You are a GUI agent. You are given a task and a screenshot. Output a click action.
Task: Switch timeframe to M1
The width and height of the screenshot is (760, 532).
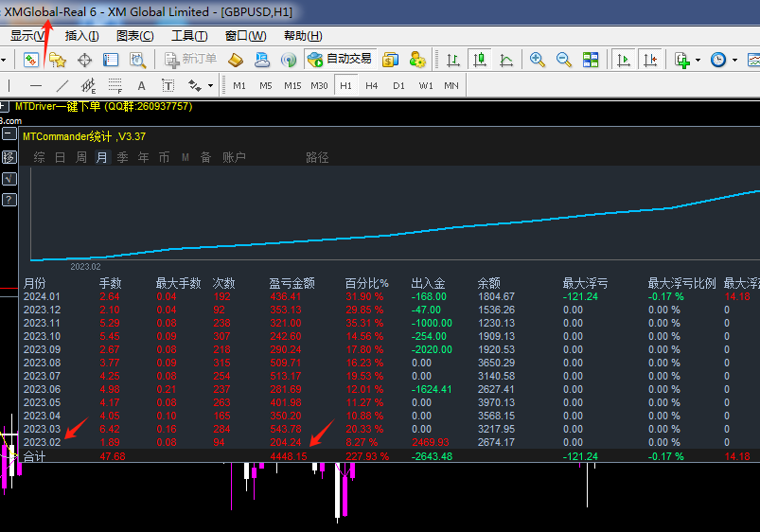(239, 86)
